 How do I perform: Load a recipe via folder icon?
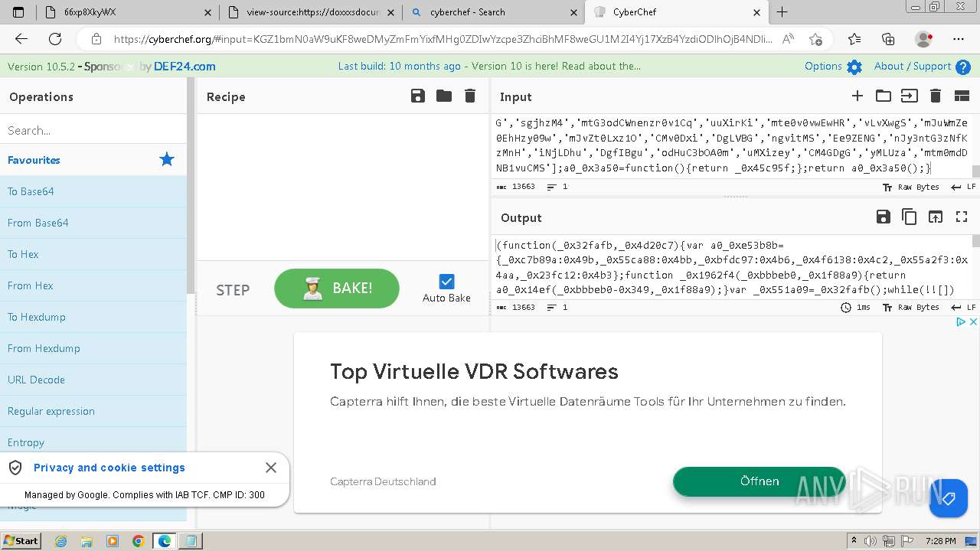[444, 96]
